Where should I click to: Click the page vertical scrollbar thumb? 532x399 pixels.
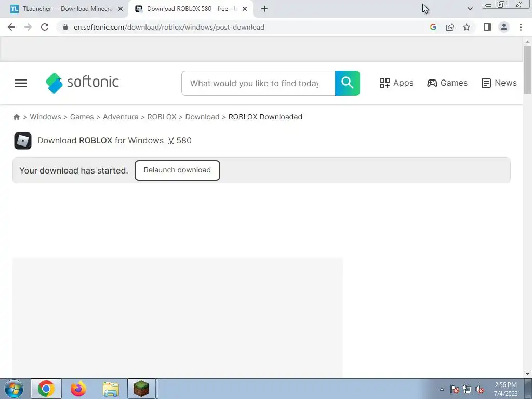point(527,70)
